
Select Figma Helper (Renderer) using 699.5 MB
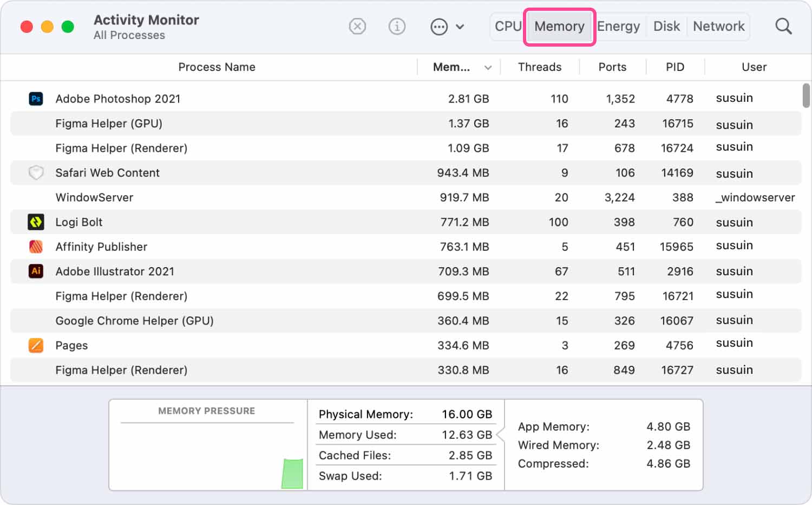click(x=121, y=296)
